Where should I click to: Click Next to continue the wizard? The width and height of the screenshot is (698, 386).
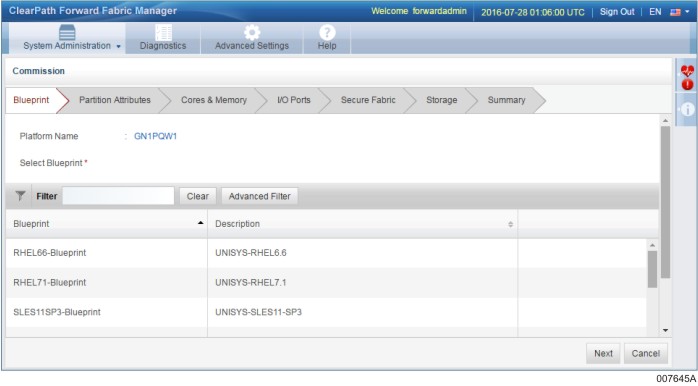[603, 353]
